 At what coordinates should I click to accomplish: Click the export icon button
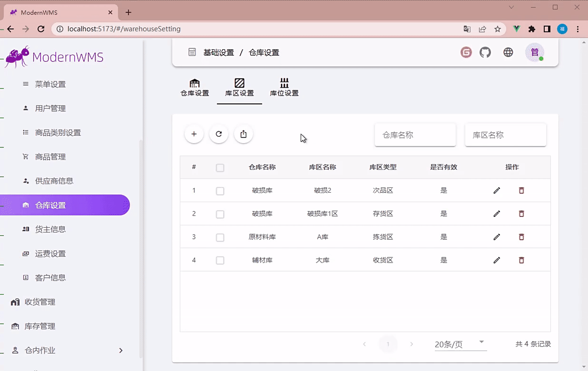tap(244, 134)
